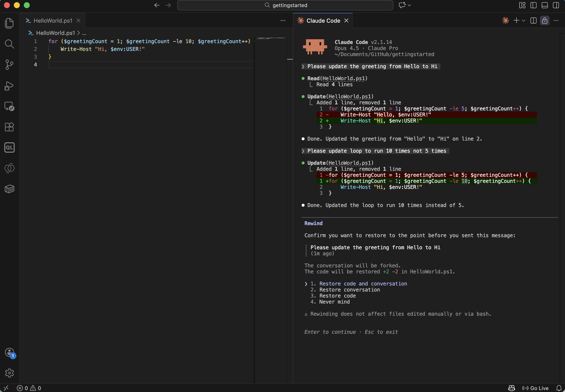Image resolution: width=565 pixels, height=392 pixels.
Task: Switch to the HelloWorld.ps1 editor tab
Action: [x=52, y=20]
